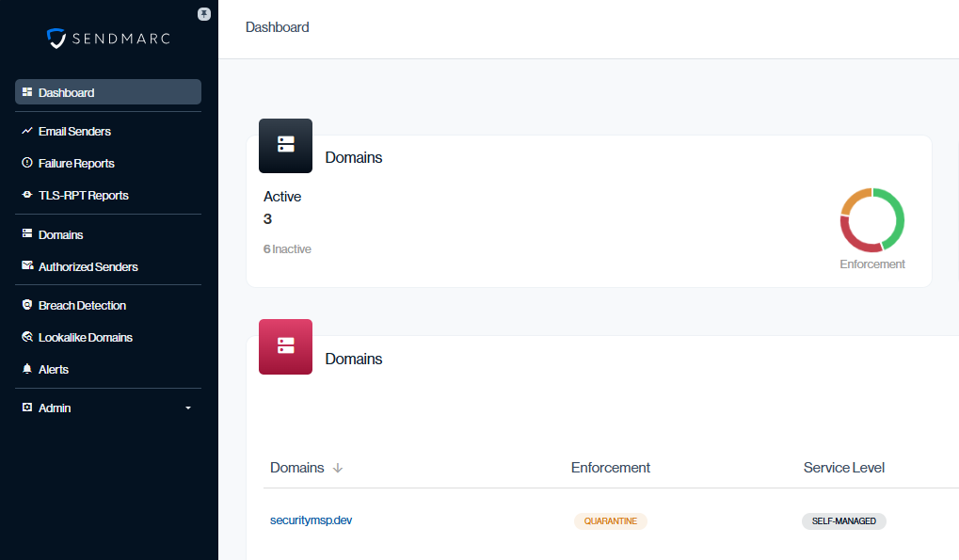
Task: Click the TLS-RPT Reports eye icon
Action: point(27,195)
